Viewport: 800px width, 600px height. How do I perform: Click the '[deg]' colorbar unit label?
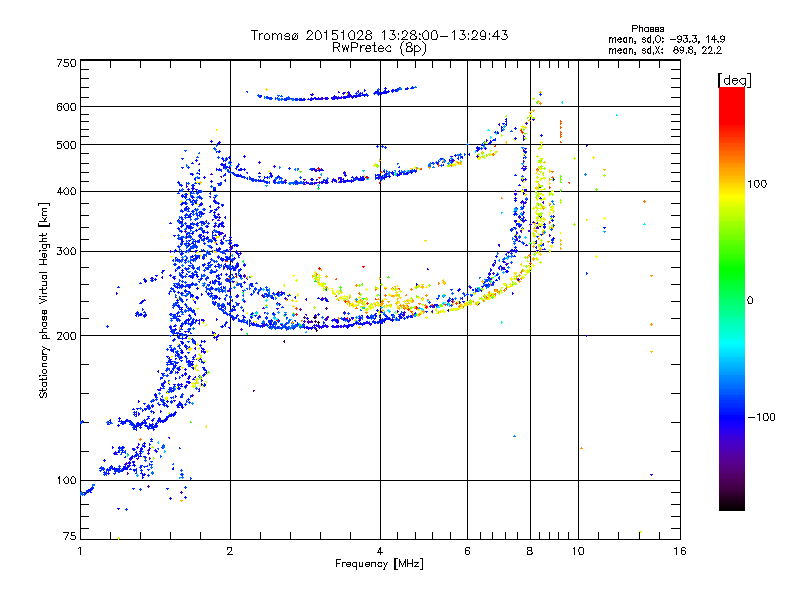pyautogui.click(x=734, y=80)
